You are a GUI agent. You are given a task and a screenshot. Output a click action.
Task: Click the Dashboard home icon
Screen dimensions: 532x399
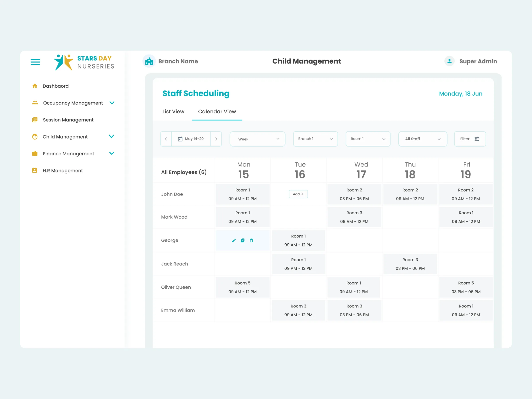coord(35,86)
